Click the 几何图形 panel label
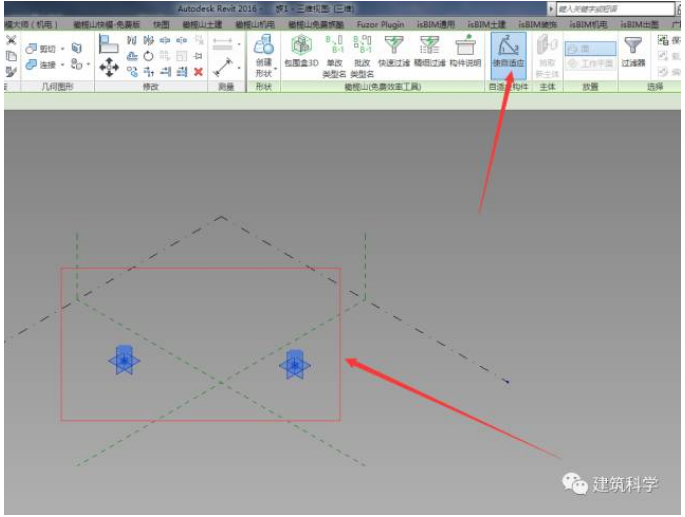This screenshot has height=517, width=685. (x=57, y=87)
